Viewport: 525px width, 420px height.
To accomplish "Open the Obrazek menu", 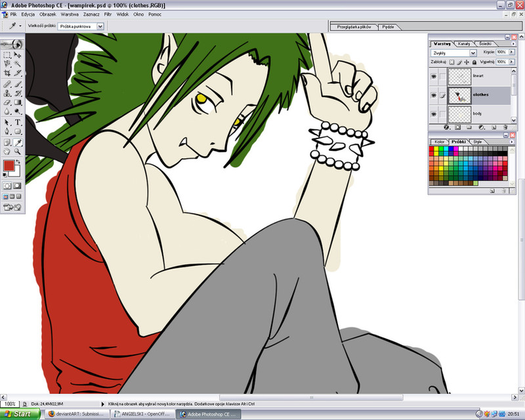I will coord(47,14).
